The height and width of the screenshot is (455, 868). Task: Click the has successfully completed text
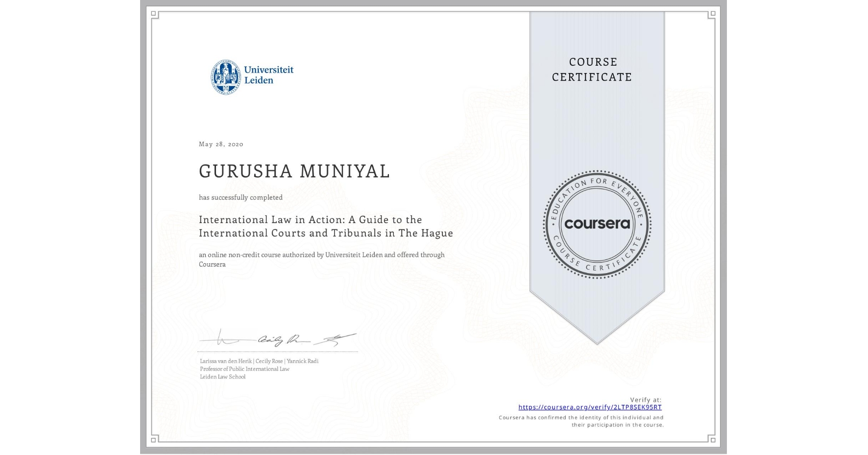241,197
